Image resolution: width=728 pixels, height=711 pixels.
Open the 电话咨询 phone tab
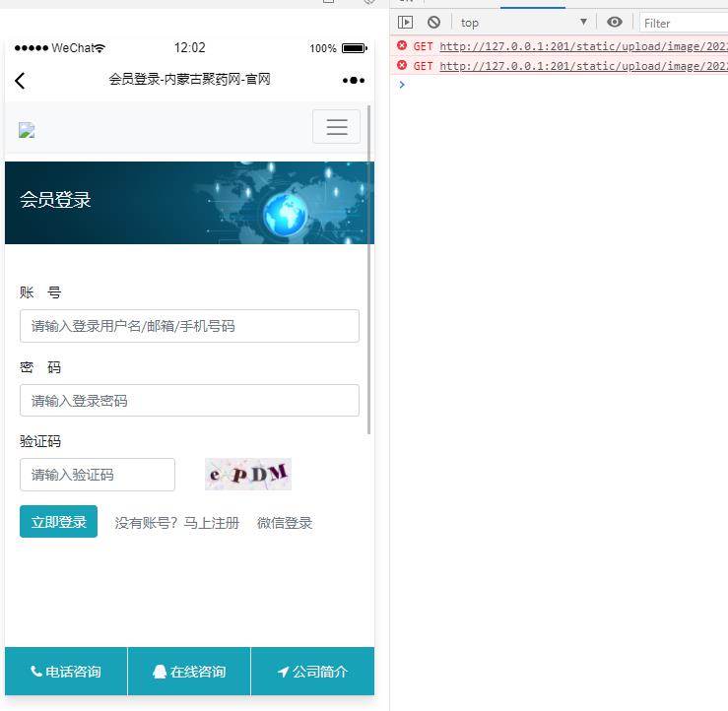tap(66, 672)
